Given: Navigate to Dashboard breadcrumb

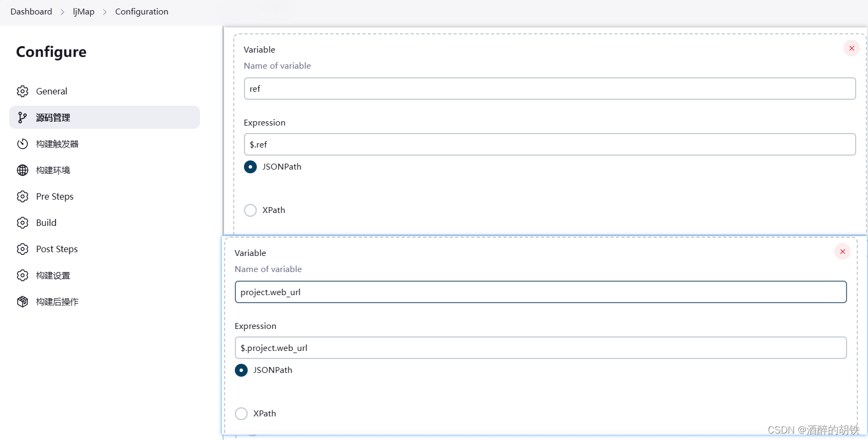Looking at the screenshot, I should tap(31, 12).
